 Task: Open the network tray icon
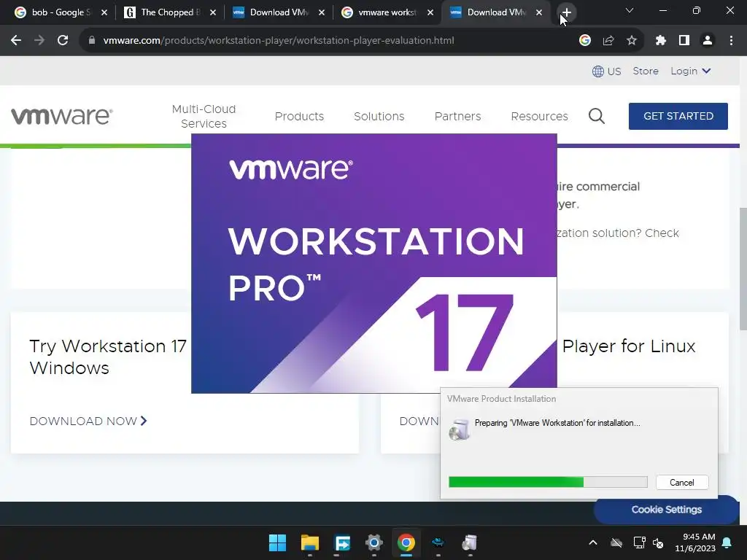pos(639,542)
